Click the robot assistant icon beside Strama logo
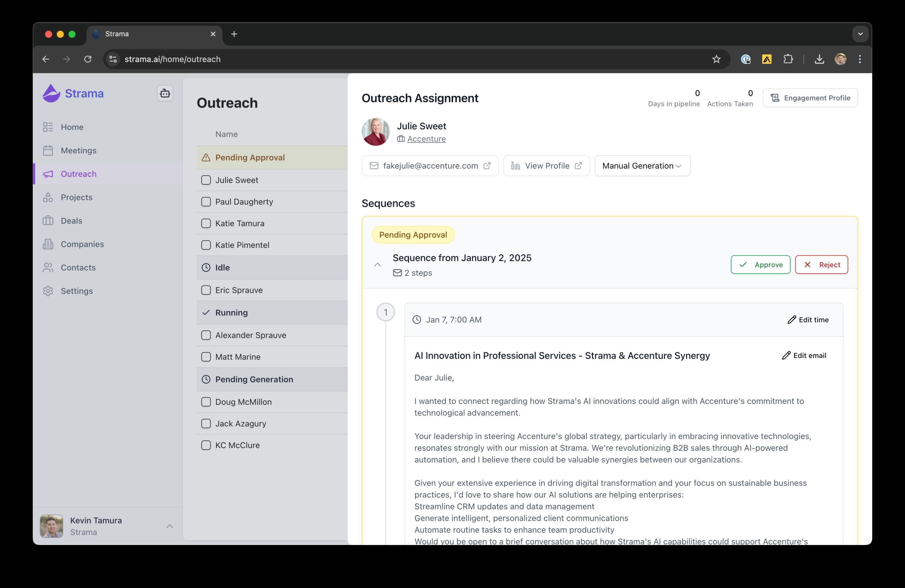Viewport: 905px width, 588px height. coord(165,93)
